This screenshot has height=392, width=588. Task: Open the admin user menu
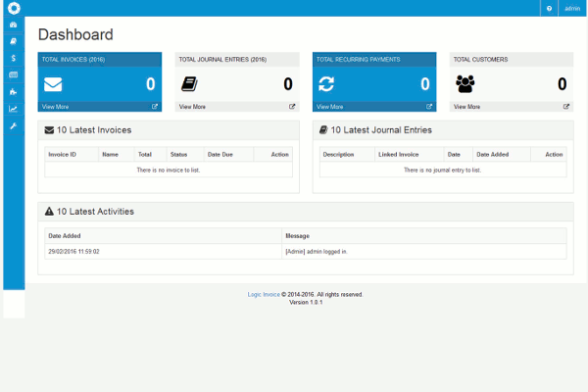click(572, 8)
